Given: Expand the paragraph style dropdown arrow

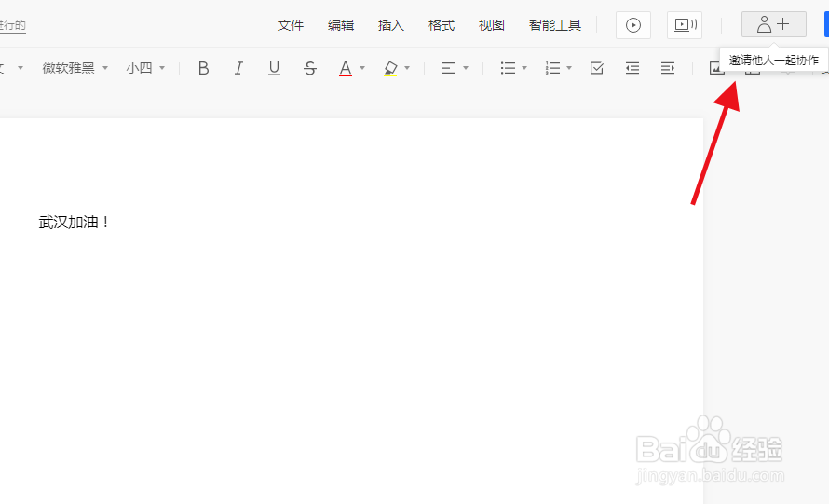Looking at the screenshot, I should click(20, 68).
